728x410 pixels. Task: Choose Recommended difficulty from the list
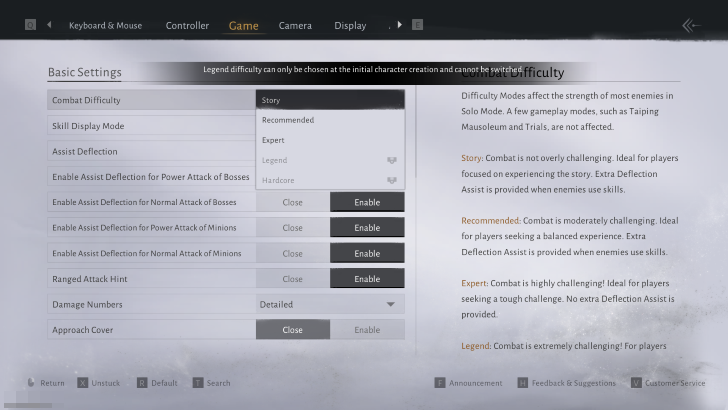click(x=330, y=120)
